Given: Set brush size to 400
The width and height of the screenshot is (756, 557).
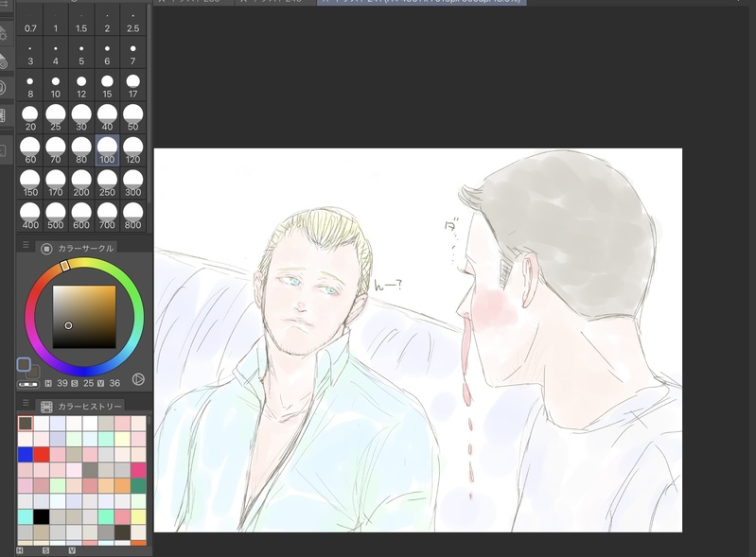Looking at the screenshot, I should [30, 217].
